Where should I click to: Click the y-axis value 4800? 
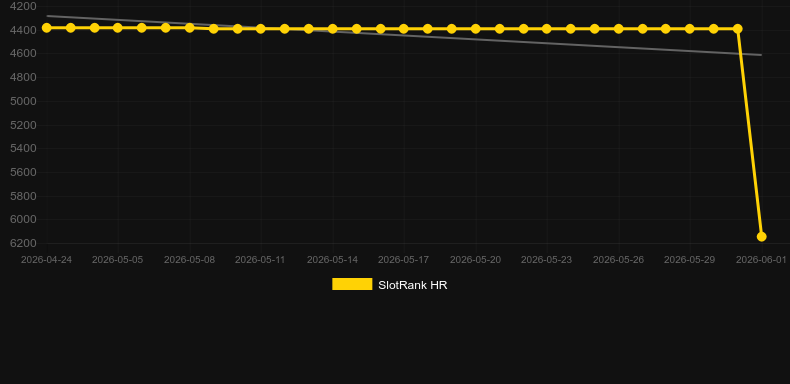pos(23,78)
